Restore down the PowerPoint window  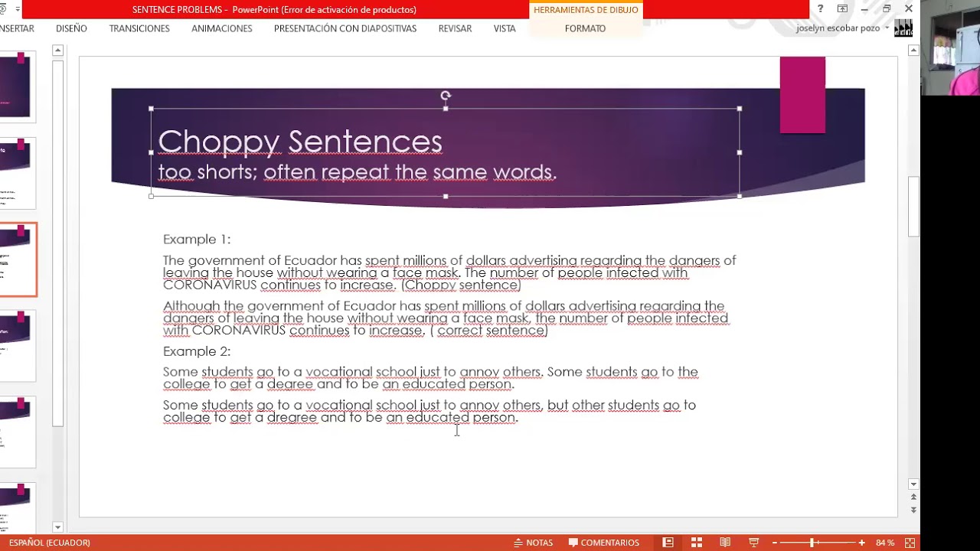pyautogui.click(x=887, y=9)
